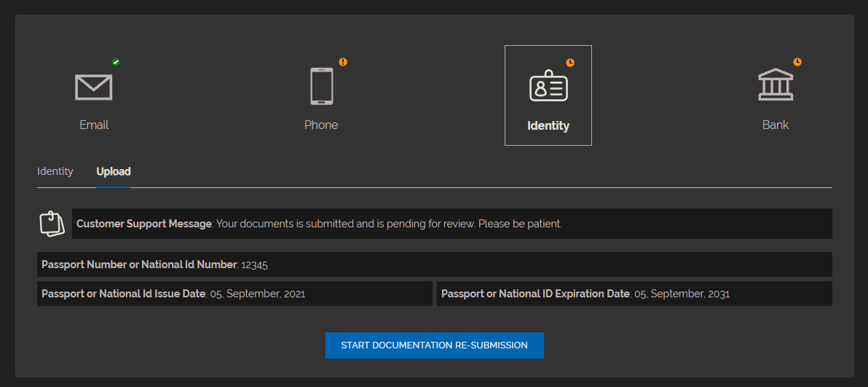
Task: Click the pending clock badge on Identity
Action: point(570,63)
